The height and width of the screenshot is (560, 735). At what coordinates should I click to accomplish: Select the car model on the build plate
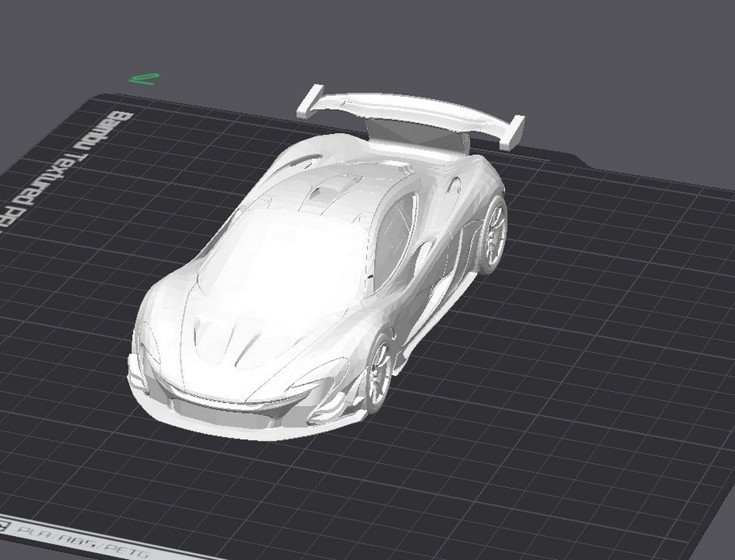click(310, 294)
